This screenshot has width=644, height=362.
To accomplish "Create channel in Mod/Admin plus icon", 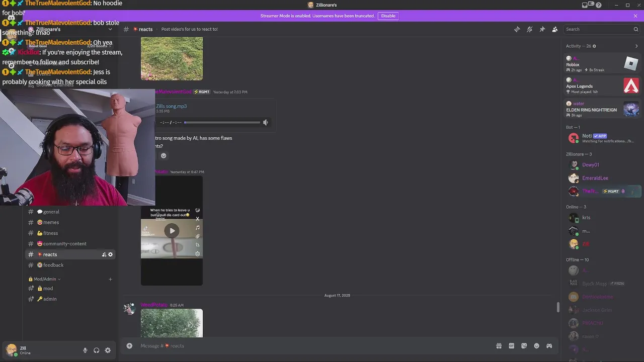I will click(111, 279).
